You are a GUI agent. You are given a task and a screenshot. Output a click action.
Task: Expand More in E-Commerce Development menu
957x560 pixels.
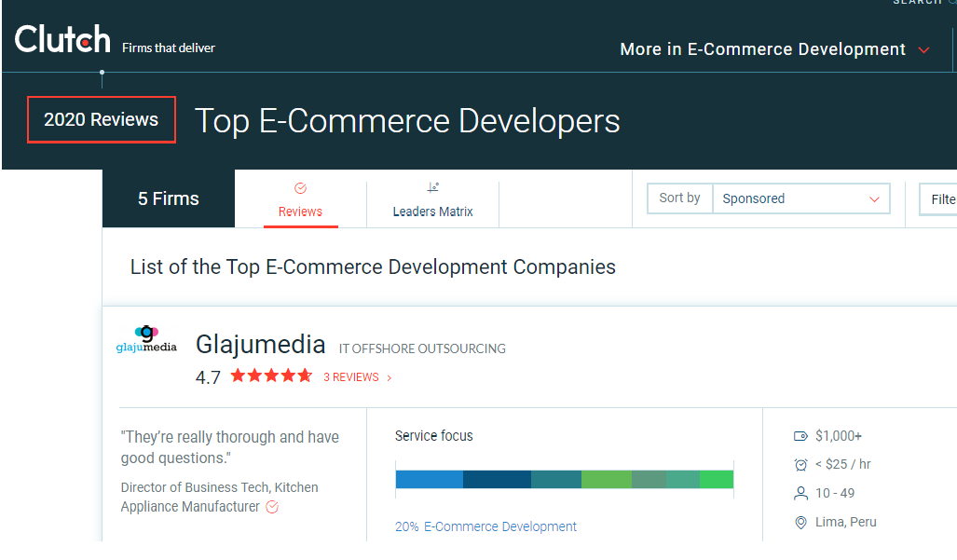click(x=774, y=49)
